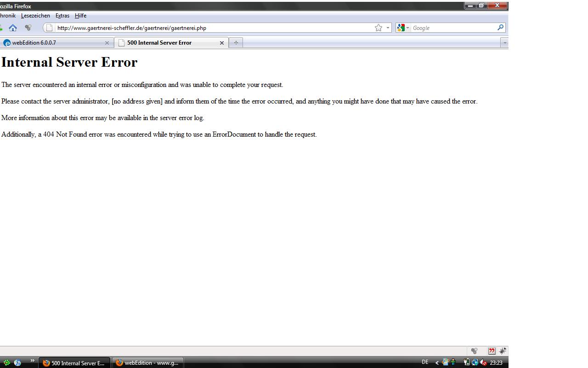Open a new tab with plus button
The width and height of the screenshot is (588, 368).
coord(236,43)
